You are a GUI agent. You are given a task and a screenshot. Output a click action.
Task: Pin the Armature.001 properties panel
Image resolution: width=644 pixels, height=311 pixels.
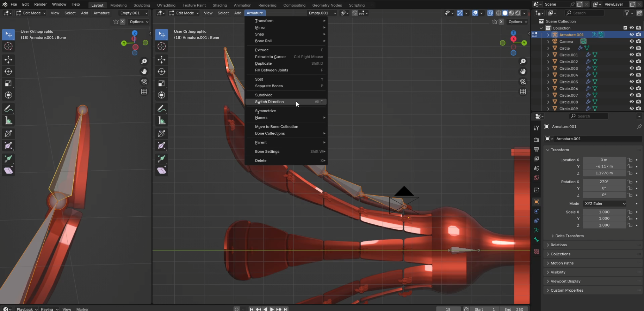pos(639,127)
